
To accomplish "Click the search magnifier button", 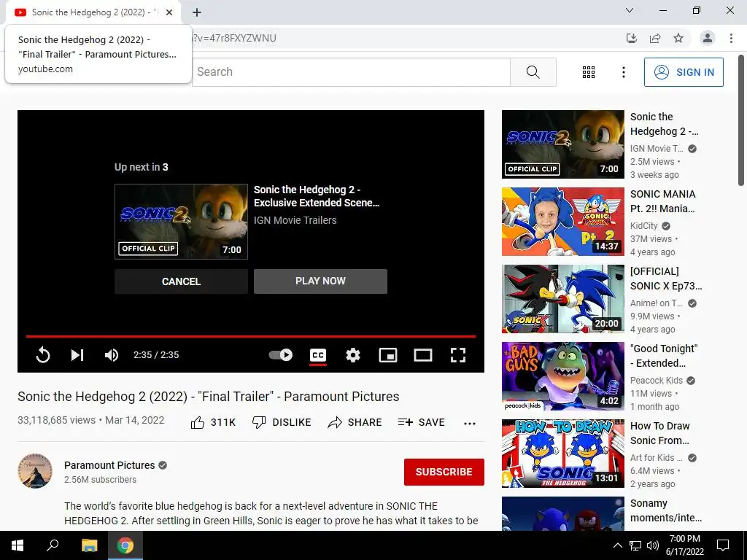I will (533, 72).
